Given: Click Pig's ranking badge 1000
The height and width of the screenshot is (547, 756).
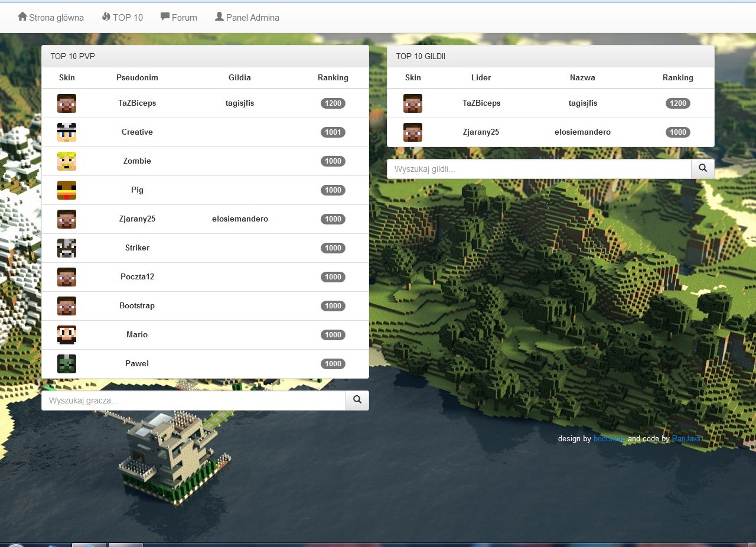Looking at the screenshot, I should (x=333, y=190).
